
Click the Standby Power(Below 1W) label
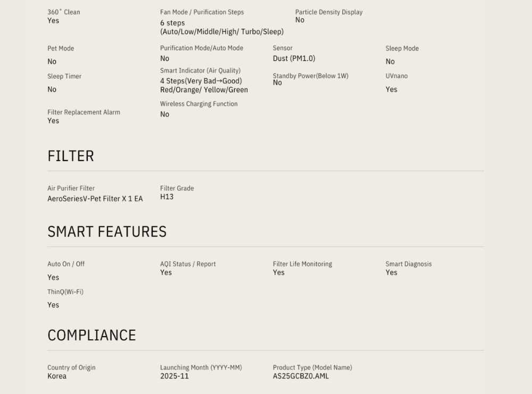click(x=310, y=76)
